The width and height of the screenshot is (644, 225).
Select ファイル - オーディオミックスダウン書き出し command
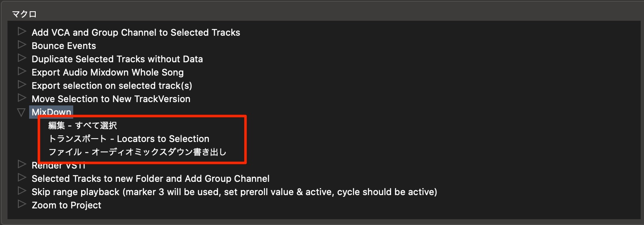[137, 152]
